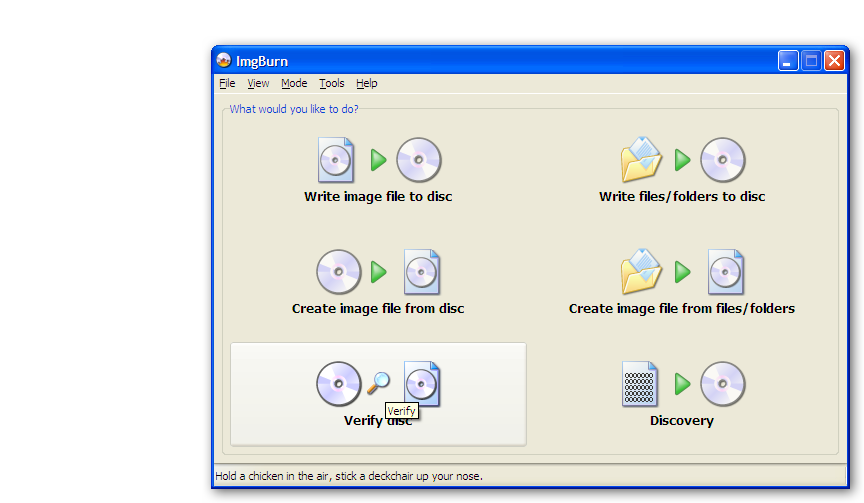Screen dimensions: 864x503
Task: Click the green arrow in Write image file to disc
Action: point(378,160)
